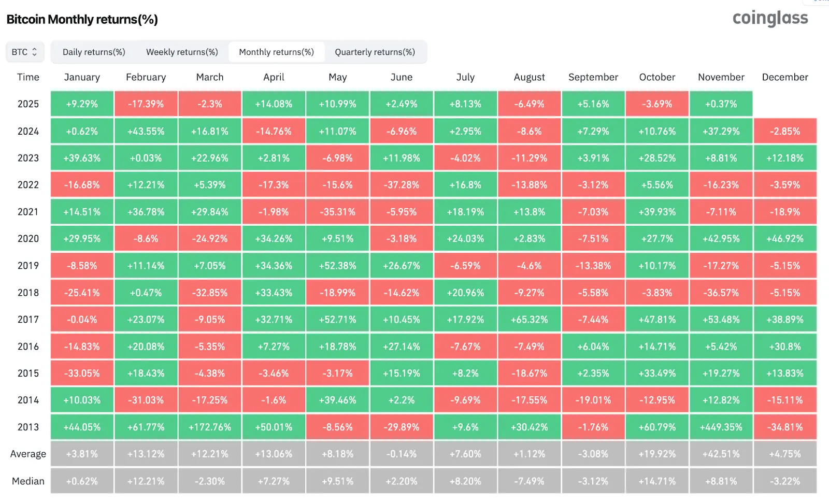829x504 pixels.
Task: Click the October 2021 +39.93% cell
Action: [657, 211]
